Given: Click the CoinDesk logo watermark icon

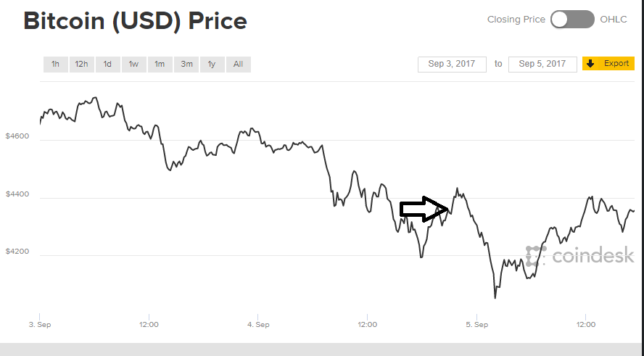Looking at the screenshot, I should pos(536,256).
